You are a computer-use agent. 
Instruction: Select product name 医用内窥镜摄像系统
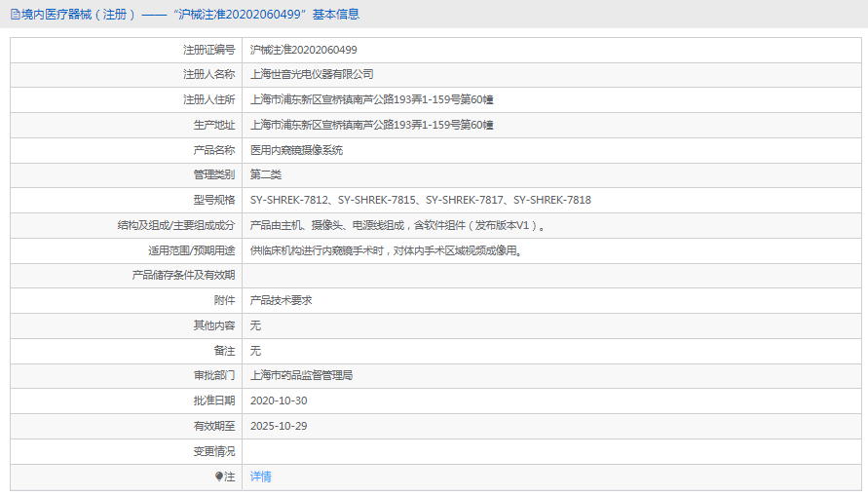tap(296, 150)
